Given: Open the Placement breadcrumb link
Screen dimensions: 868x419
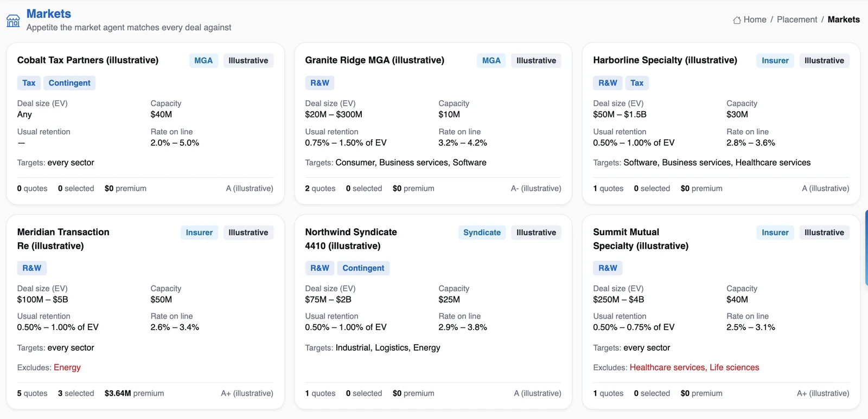Looking at the screenshot, I should coord(797,20).
